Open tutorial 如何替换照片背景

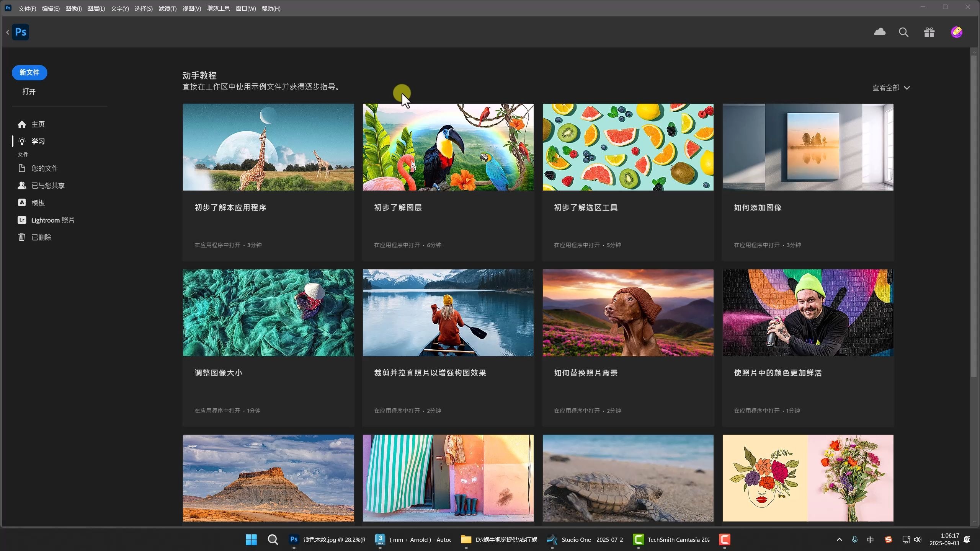click(586, 373)
